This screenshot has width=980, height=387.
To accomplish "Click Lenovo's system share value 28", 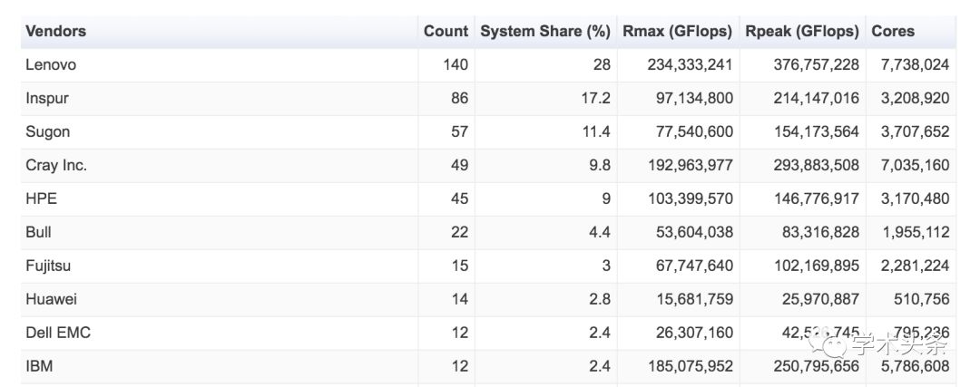I will click(x=602, y=64).
